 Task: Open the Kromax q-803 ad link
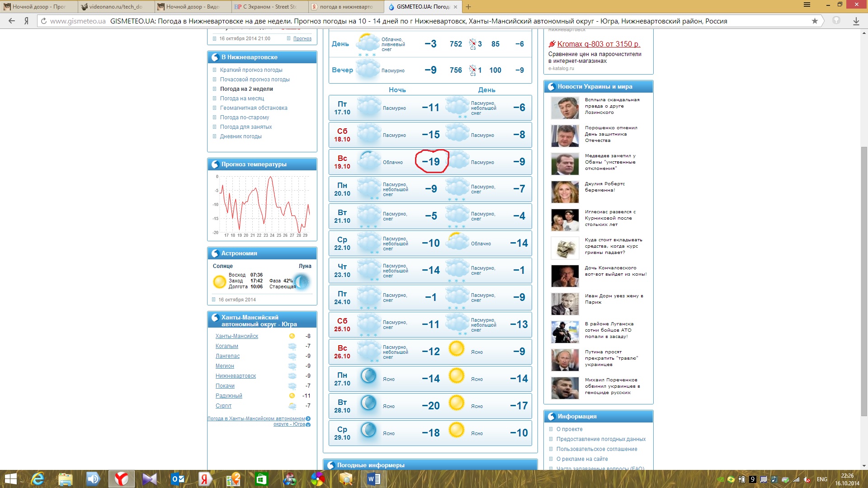(x=599, y=44)
